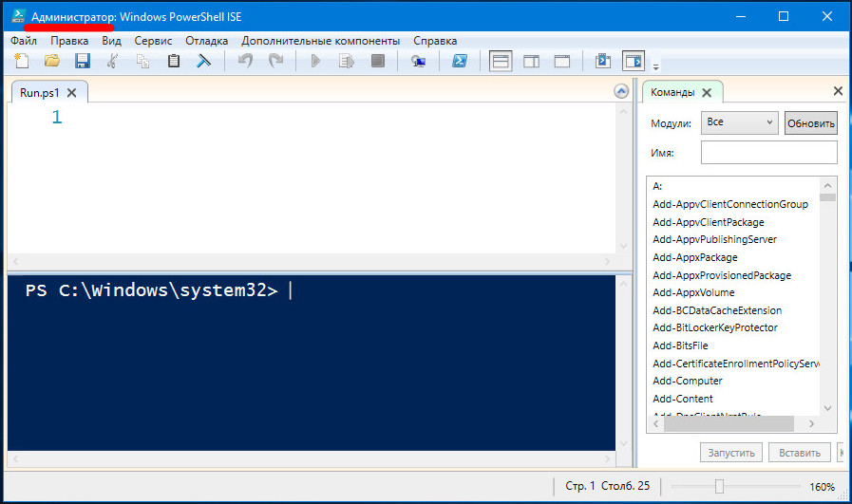The image size is (852, 504).
Task: Select A: in the commands list
Action: [657, 186]
